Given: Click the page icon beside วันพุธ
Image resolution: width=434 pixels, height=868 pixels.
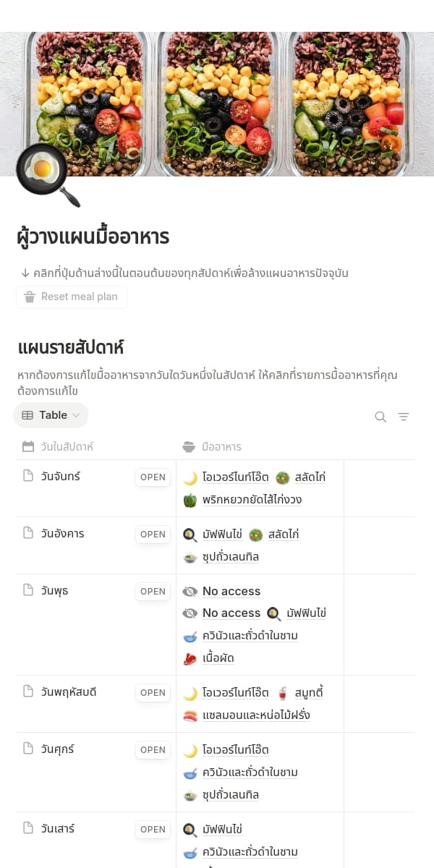Looking at the screenshot, I should (x=28, y=590).
